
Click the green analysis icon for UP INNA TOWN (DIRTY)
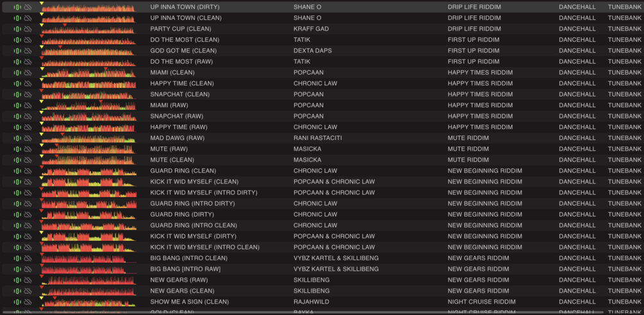[x=17, y=7]
